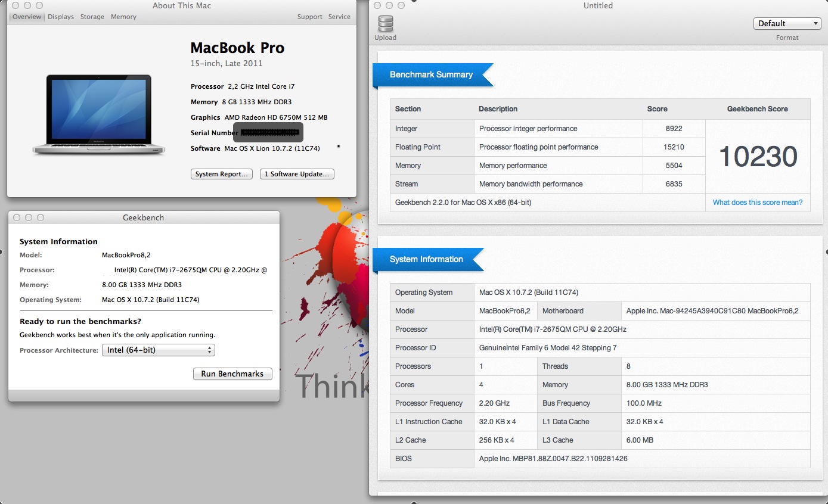The height and width of the screenshot is (504, 828).
Task: Switch to the Storage tab
Action: (92, 17)
